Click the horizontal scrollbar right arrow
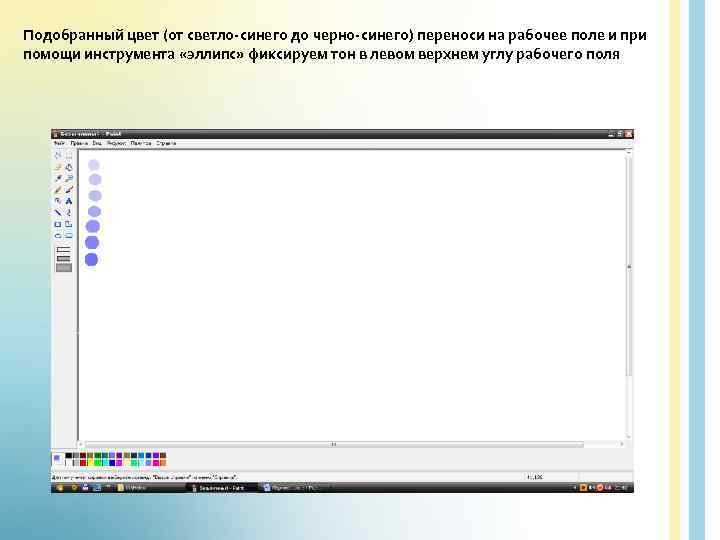Image resolution: width=720 pixels, height=540 pixels. tap(622, 444)
